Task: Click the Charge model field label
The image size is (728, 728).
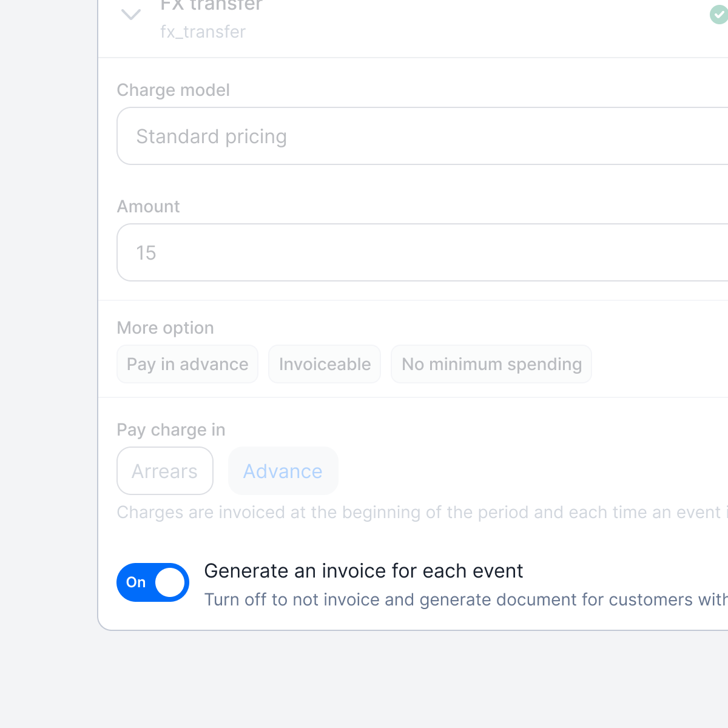Action: [173, 90]
